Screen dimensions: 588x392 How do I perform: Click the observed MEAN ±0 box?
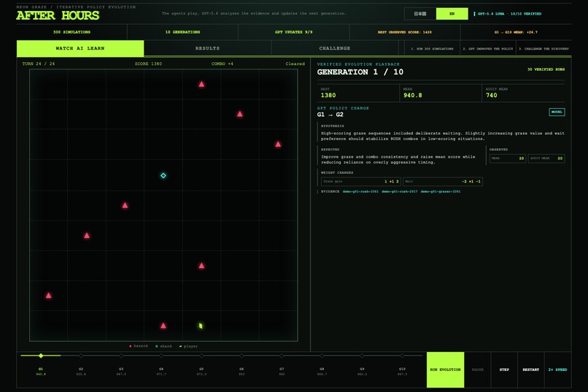coord(508,158)
